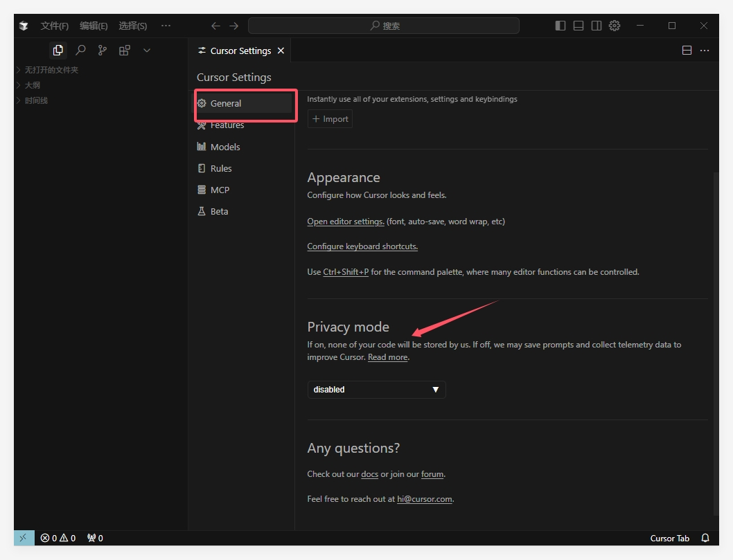The height and width of the screenshot is (560, 733).
Task: Open the 文件(F) menu
Action: [x=54, y=26]
